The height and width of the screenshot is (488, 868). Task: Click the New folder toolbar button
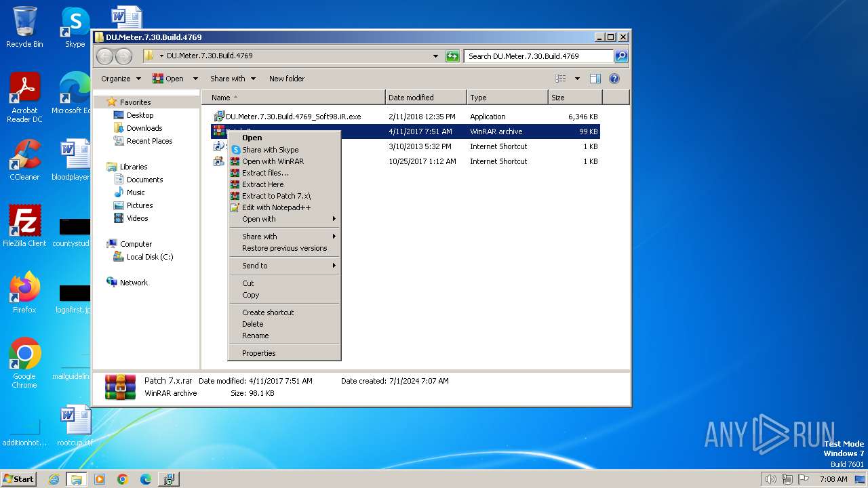click(x=287, y=79)
